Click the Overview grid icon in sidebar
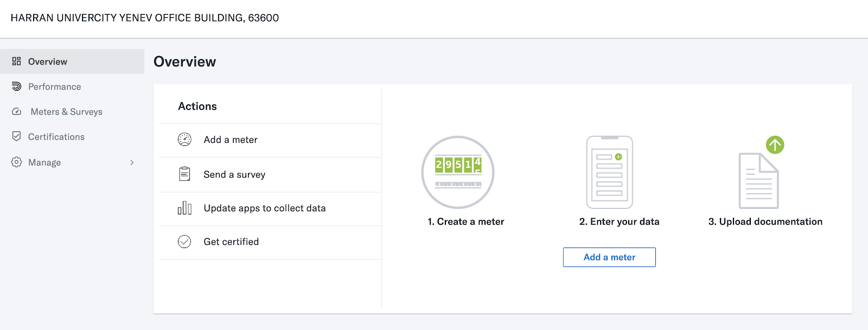The width and height of the screenshot is (868, 330). click(16, 61)
